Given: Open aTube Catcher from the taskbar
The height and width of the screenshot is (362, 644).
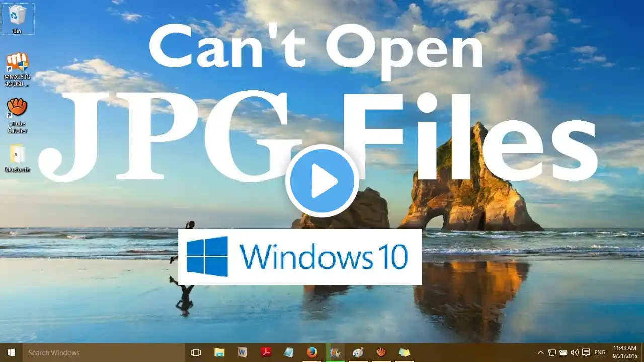Looking at the screenshot, I should pos(381,352).
